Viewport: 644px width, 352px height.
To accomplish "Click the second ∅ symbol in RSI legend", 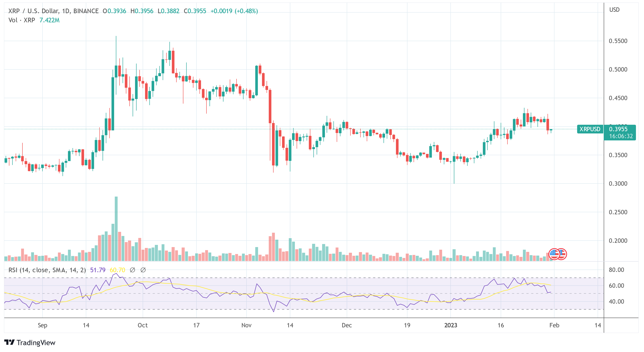I will click(143, 270).
